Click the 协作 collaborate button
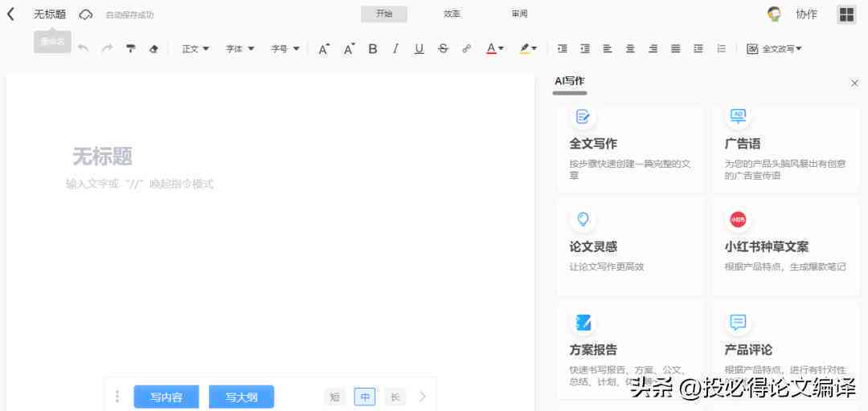The image size is (868, 411). click(807, 15)
